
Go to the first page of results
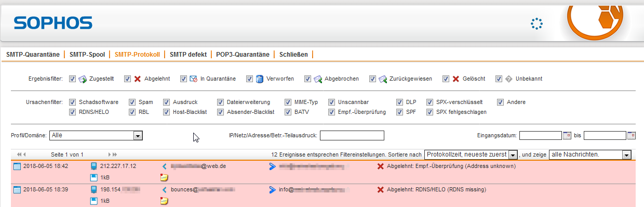click(19, 154)
